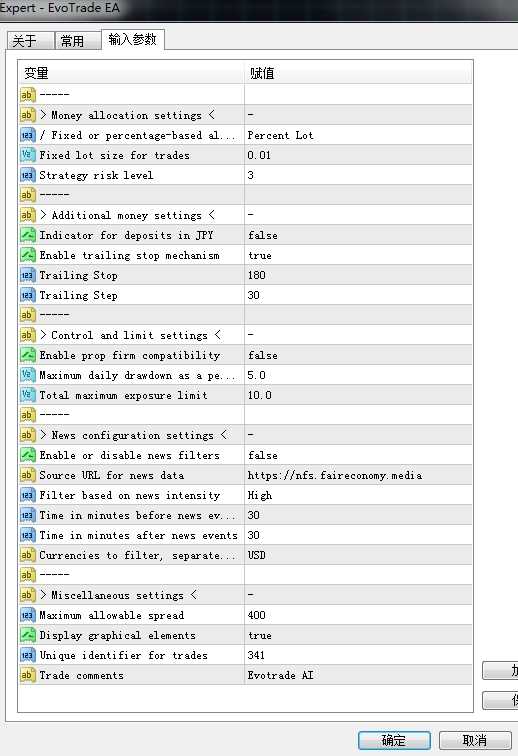Screen dimensions: 518x756
Task: Click the integer icon beside Trailing Stop
Action: pos(27,275)
